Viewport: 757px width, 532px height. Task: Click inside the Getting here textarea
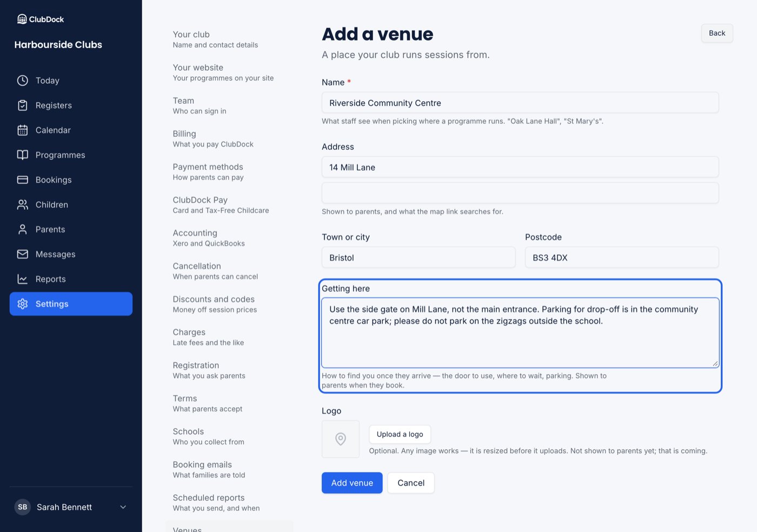pos(520,332)
